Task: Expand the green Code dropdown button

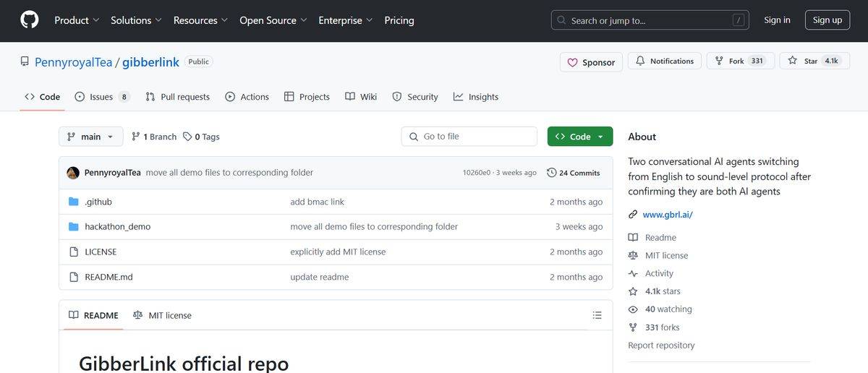Action: pyautogui.click(x=579, y=137)
